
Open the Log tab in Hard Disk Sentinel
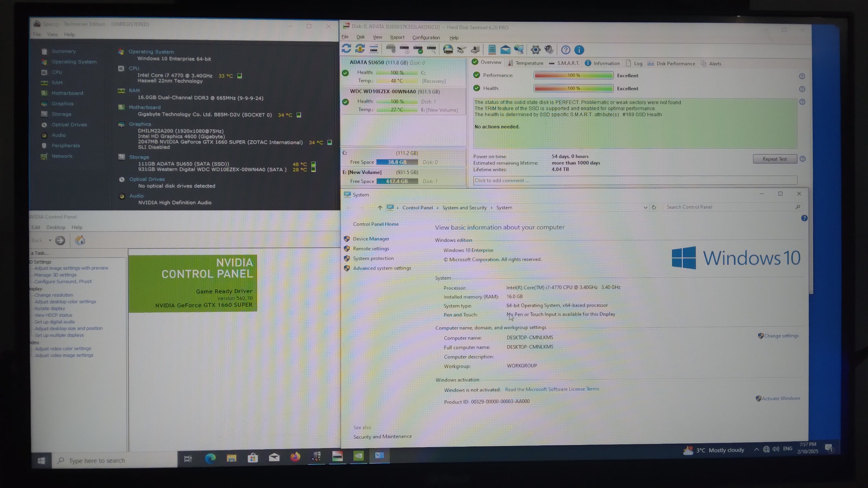coord(634,63)
